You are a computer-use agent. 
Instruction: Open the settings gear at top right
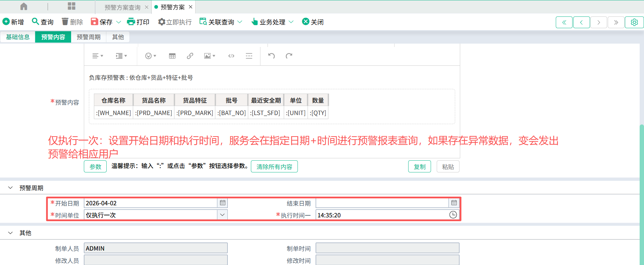tap(634, 22)
